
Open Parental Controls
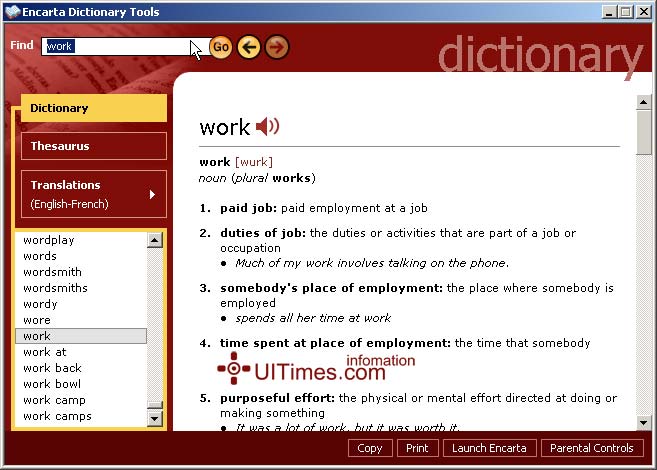click(x=592, y=448)
